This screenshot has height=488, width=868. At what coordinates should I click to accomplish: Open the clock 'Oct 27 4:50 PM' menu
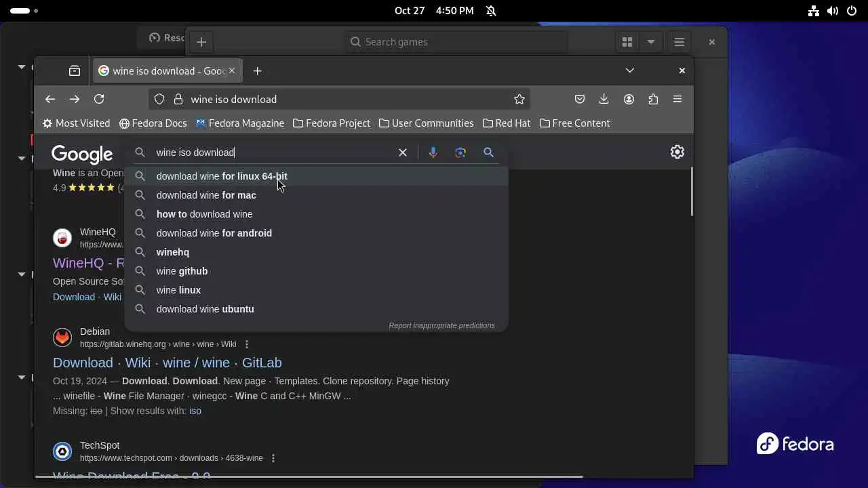434,11
